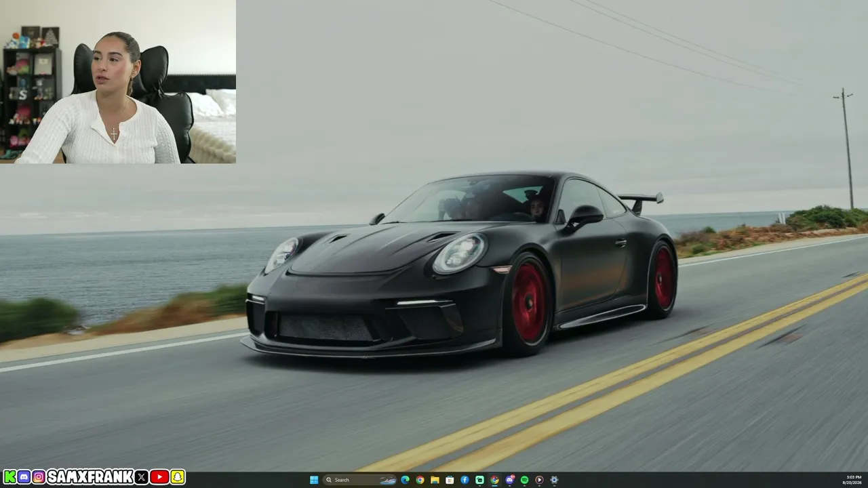Open File Explorer from the taskbar
Screen dimensions: 868x488
click(x=435, y=480)
